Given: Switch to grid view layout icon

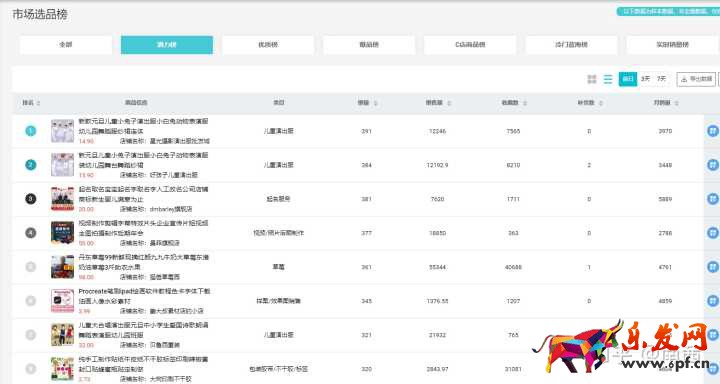Looking at the screenshot, I should pos(592,79).
